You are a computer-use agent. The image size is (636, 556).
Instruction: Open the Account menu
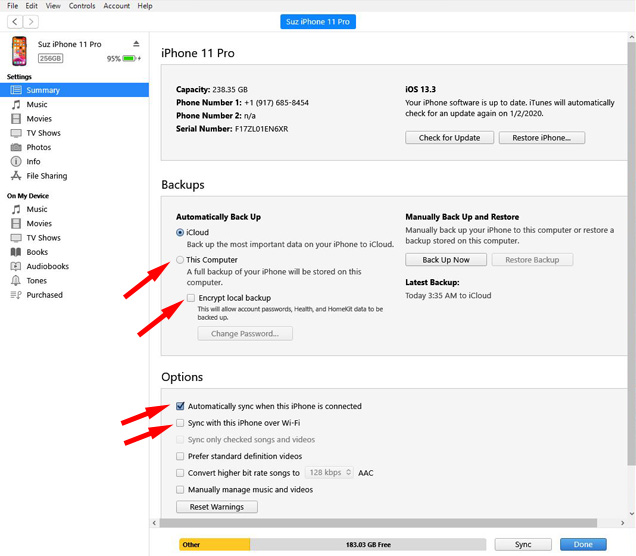click(x=116, y=6)
